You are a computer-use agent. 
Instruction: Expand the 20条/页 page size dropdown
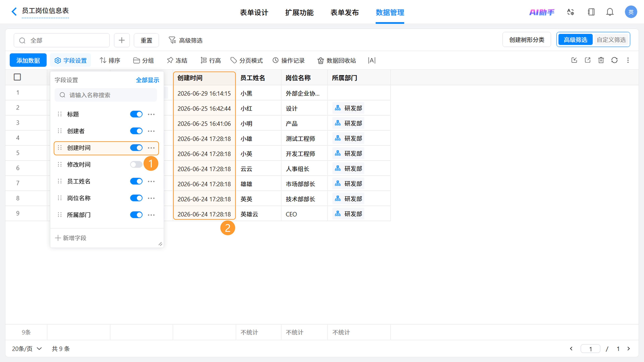click(27, 349)
